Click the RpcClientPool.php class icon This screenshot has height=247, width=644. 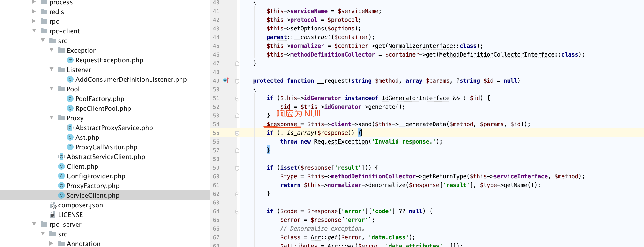click(x=70, y=108)
